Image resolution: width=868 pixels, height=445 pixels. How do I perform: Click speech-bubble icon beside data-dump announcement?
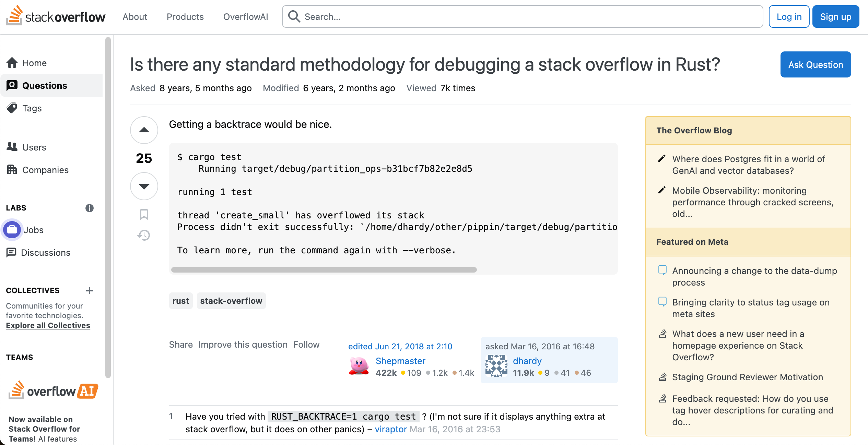click(x=662, y=270)
